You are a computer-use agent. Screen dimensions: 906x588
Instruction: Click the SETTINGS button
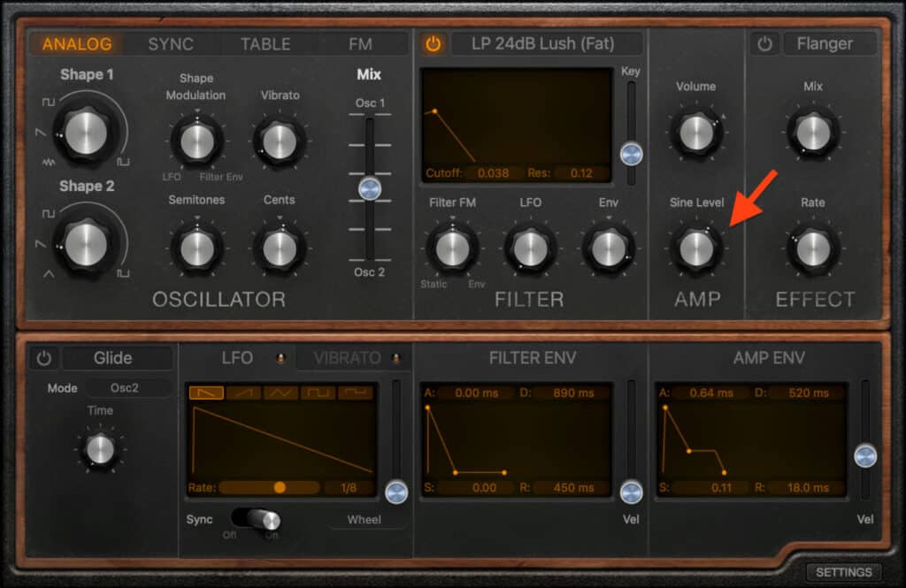844,572
